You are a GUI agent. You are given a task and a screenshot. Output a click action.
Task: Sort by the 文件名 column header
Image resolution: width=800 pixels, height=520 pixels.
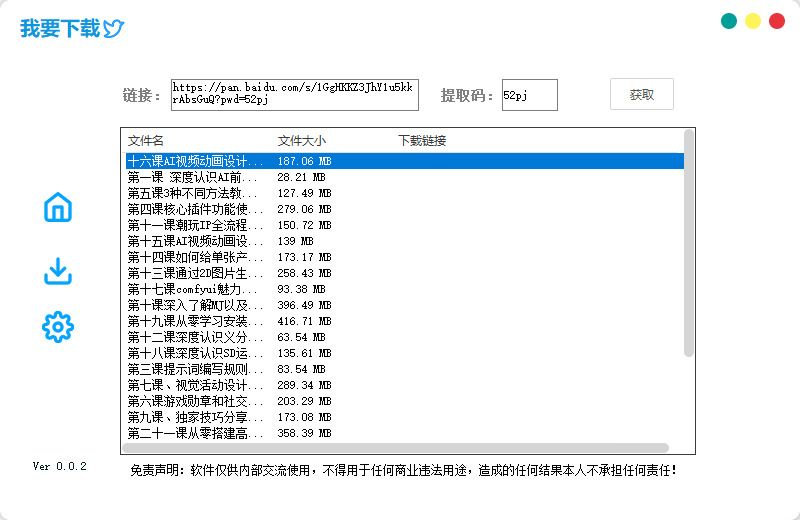[146, 141]
